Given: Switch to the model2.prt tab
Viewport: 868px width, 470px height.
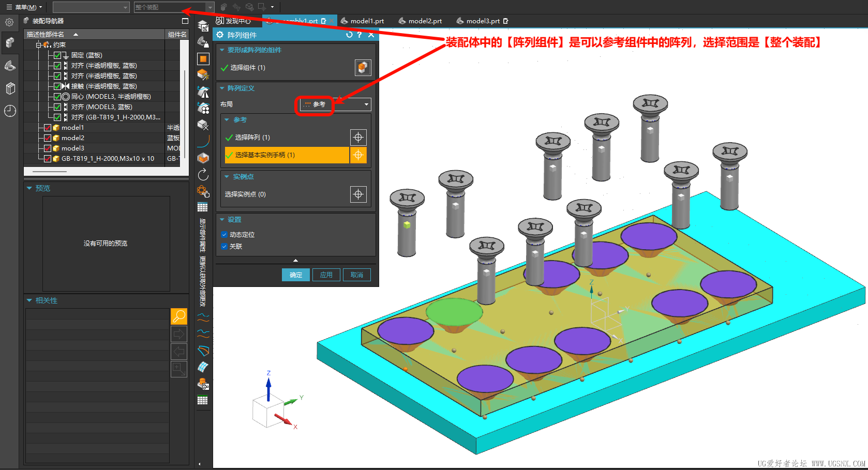Looking at the screenshot, I should [x=420, y=21].
